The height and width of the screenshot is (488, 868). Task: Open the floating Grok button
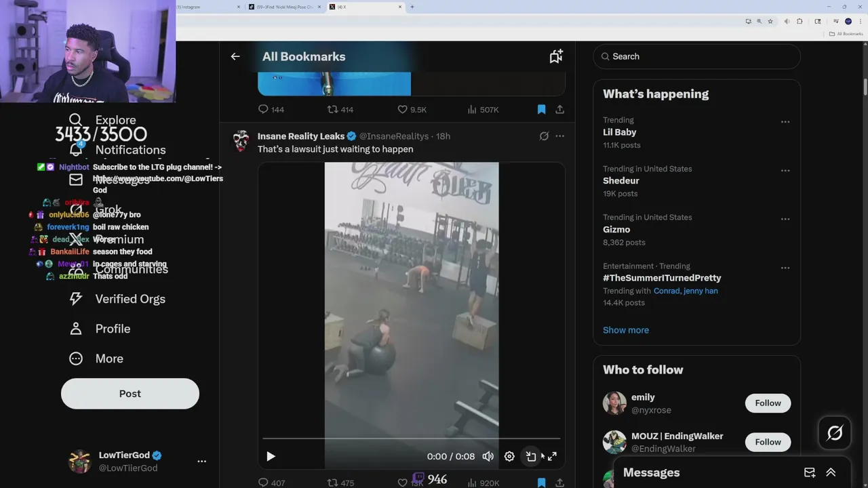(835, 432)
